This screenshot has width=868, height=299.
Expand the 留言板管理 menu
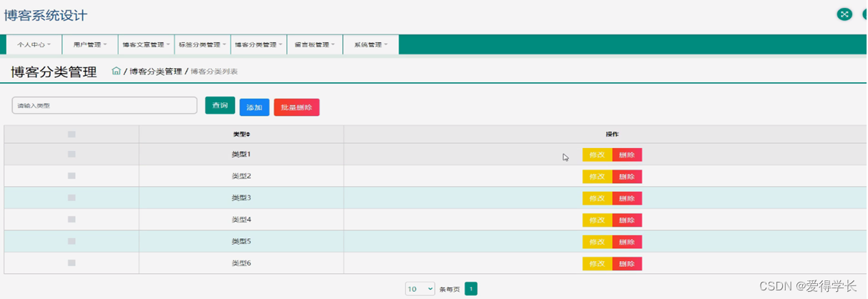point(315,44)
